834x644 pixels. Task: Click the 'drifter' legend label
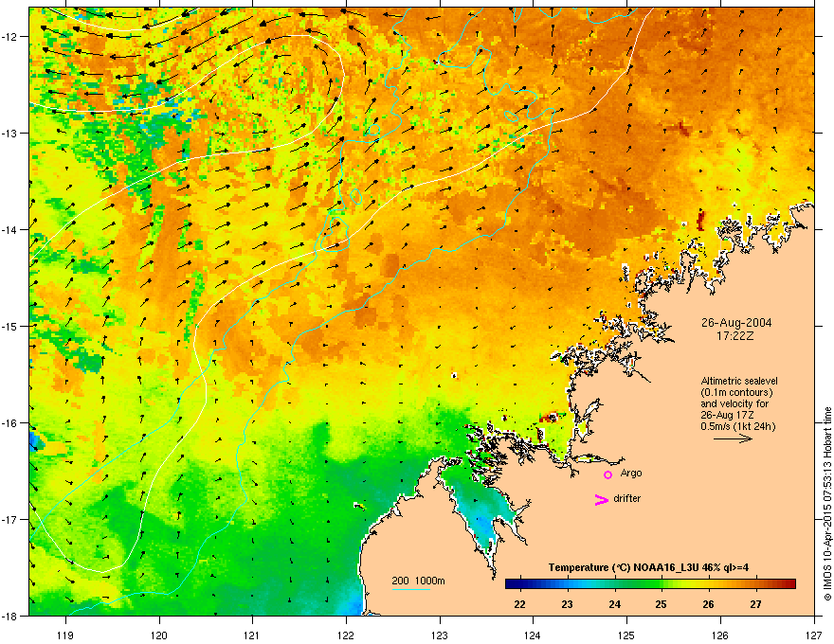pyautogui.click(x=627, y=498)
